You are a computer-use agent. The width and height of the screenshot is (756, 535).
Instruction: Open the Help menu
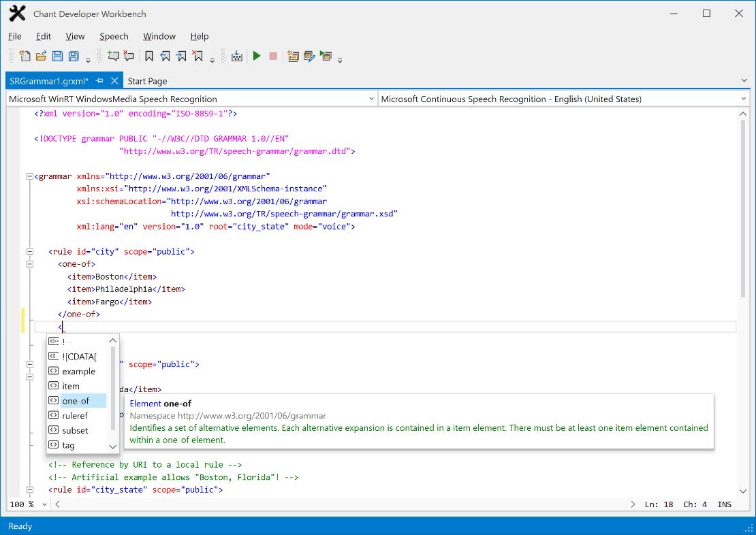199,36
